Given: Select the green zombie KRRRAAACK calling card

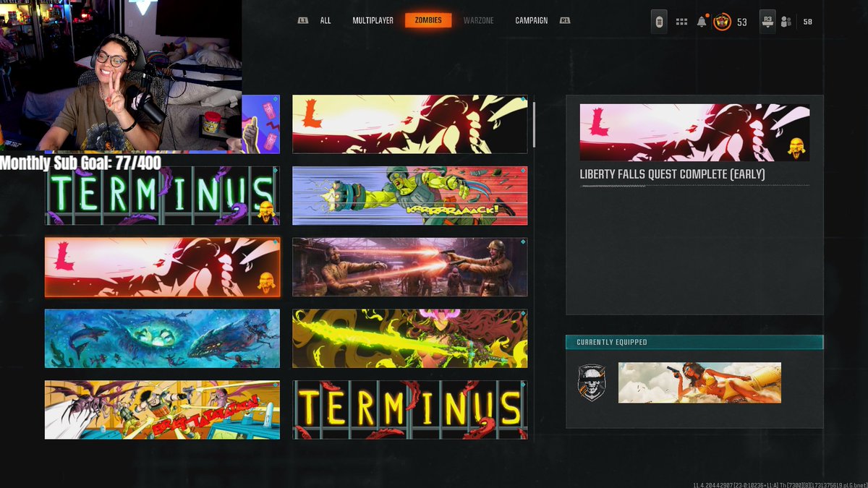Looking at the screenshot, I should click(410, 195).
